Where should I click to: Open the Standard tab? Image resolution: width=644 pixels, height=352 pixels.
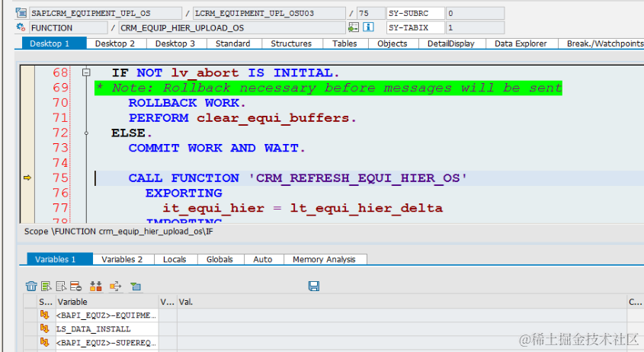233,43
